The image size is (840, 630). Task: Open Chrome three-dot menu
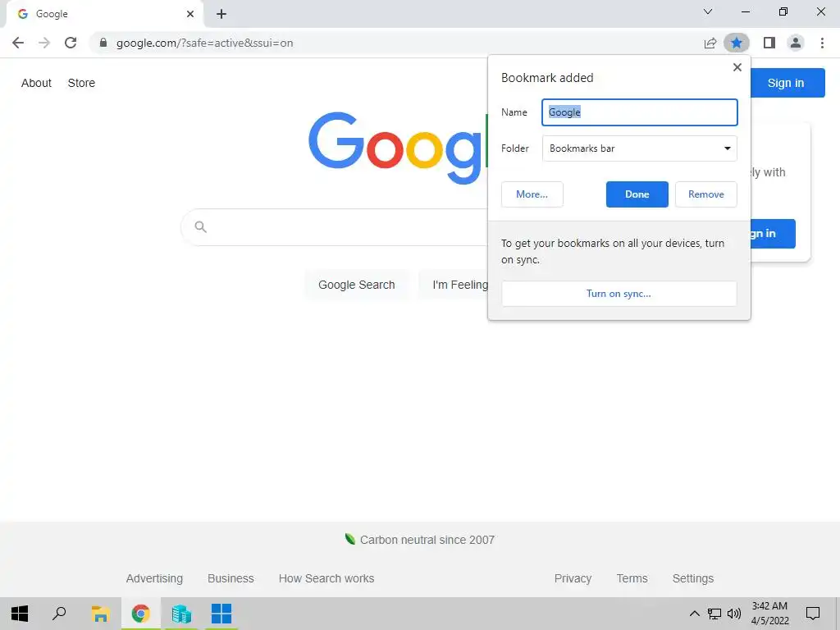coord(822,43)
